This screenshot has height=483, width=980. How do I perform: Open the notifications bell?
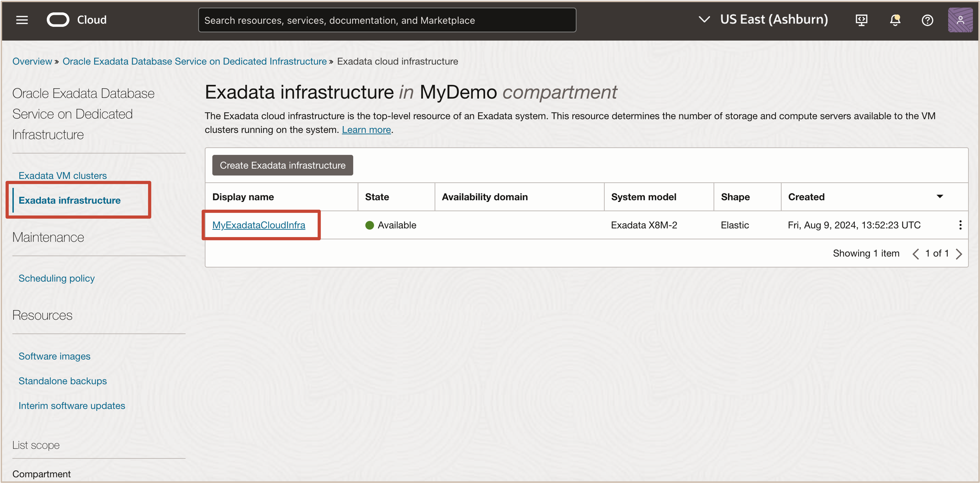tap(895, 20)
